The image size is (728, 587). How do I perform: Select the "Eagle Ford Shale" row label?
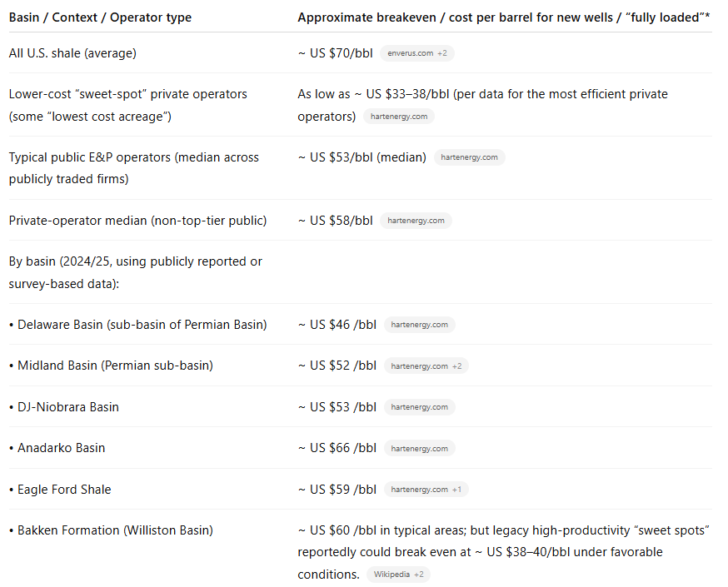point(64,490)
